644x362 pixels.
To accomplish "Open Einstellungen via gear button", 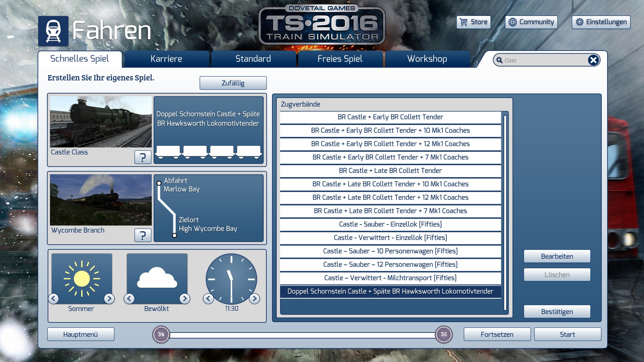I will 601,22.
